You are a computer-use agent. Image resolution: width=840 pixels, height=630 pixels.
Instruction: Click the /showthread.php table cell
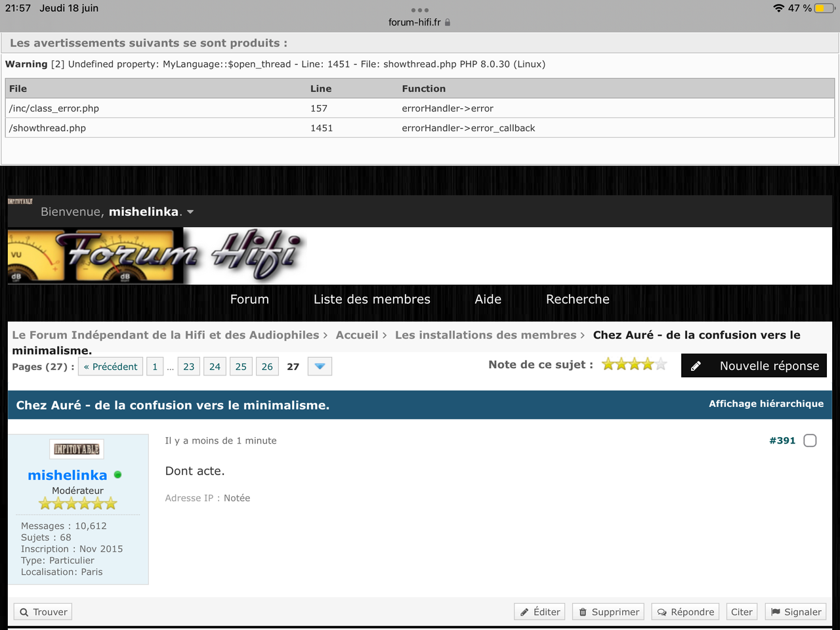pos(156,128)
